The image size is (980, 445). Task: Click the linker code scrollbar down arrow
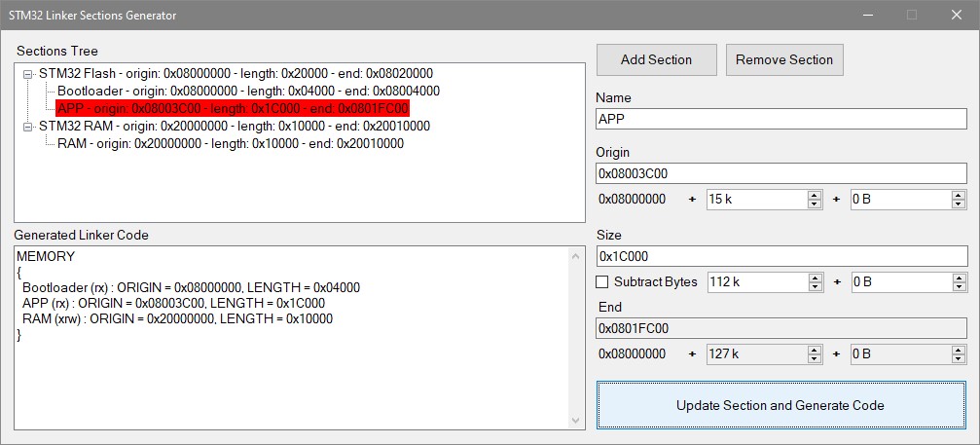pos(576,422)
